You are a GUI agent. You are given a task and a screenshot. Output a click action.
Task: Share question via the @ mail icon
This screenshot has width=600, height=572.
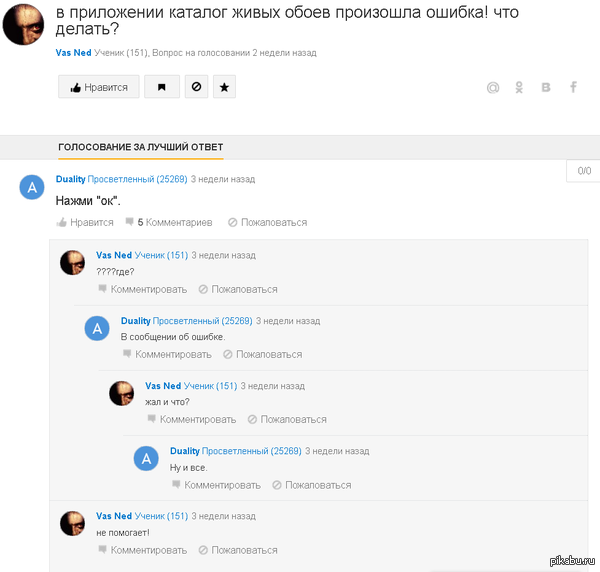click(493, 88)
